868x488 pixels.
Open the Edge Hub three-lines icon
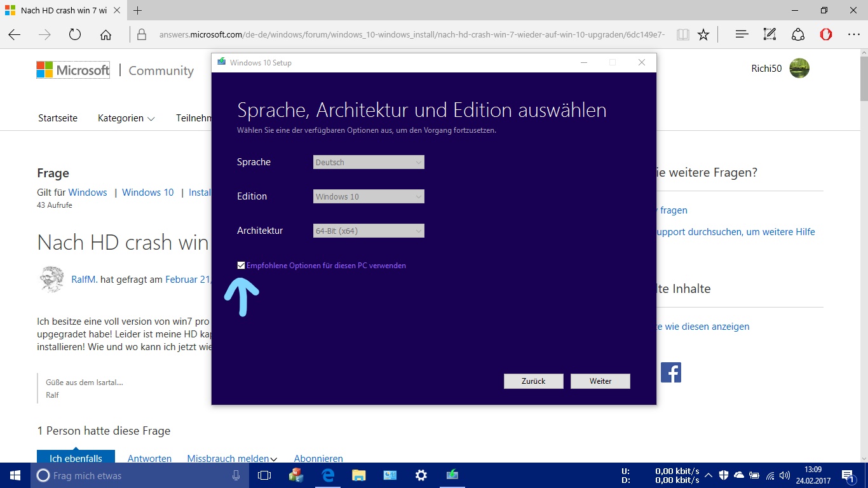tap(742, 35)
